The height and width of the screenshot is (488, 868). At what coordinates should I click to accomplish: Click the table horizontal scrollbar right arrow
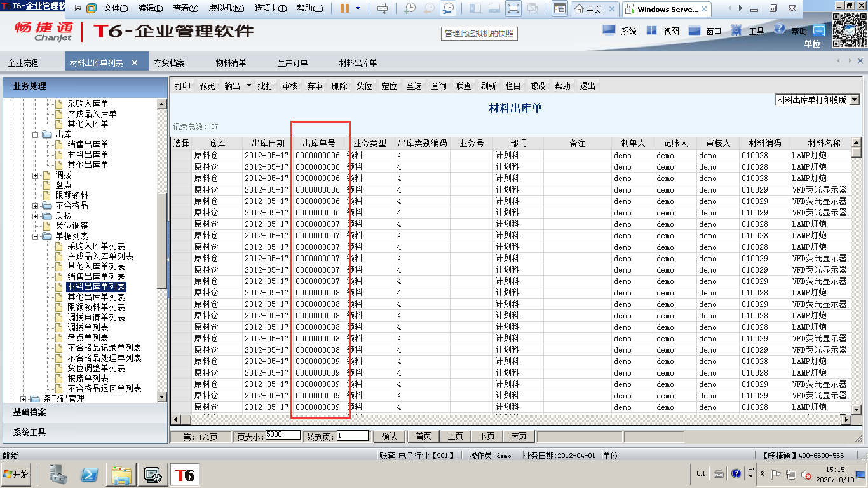coord(846,420)
